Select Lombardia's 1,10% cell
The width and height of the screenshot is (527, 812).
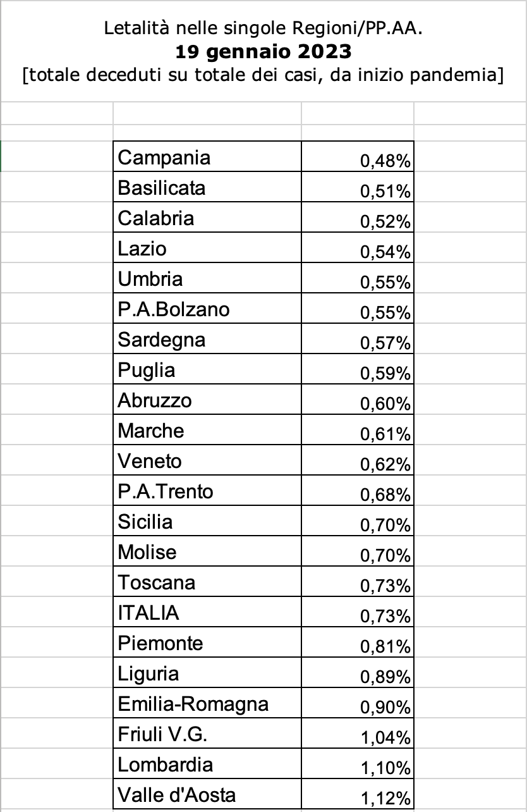[358, 764]
